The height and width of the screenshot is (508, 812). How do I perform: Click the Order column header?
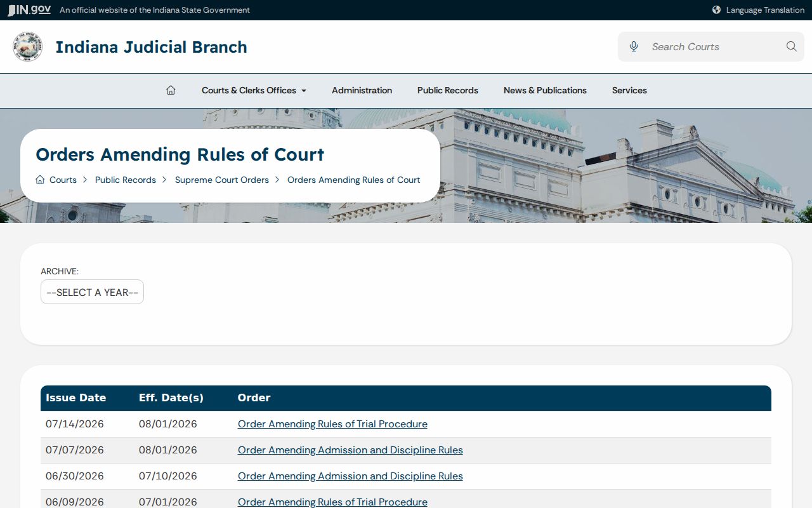254,398
